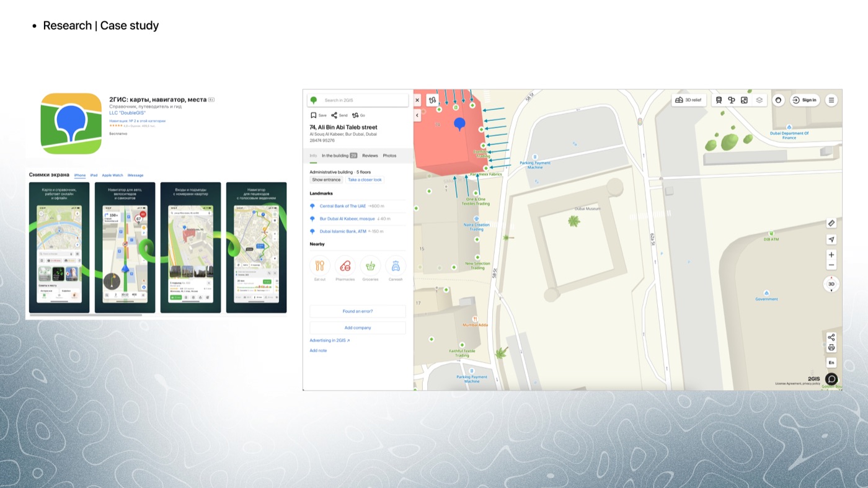Click the Carwash nearby icon
This screenshot has width=868, height=488.
[x=396, y=266]
